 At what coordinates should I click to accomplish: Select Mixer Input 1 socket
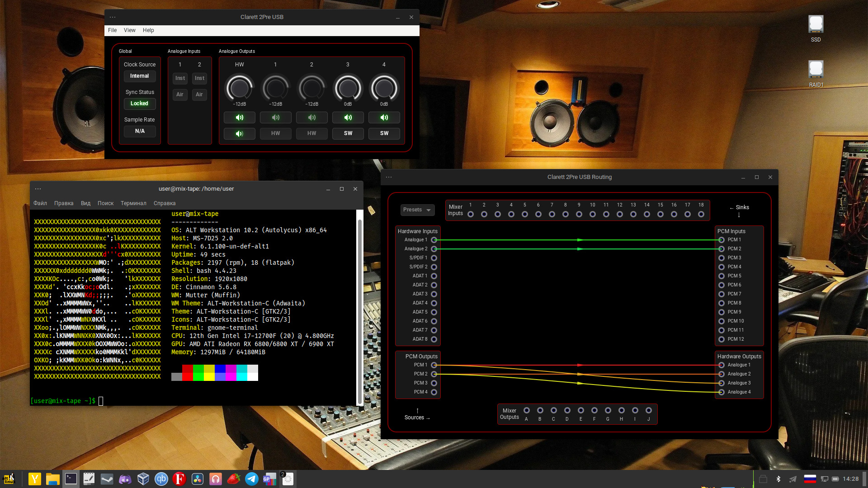pos(471,214)
